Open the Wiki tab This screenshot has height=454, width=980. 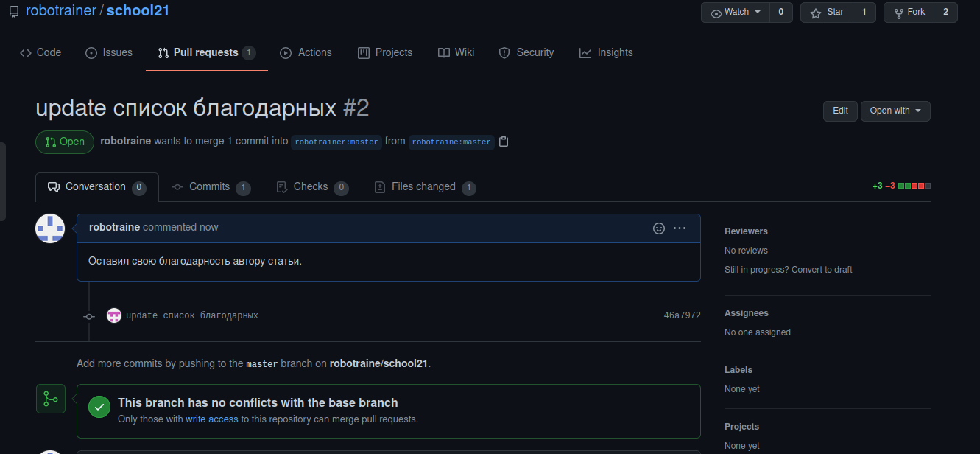pos(456,52)
